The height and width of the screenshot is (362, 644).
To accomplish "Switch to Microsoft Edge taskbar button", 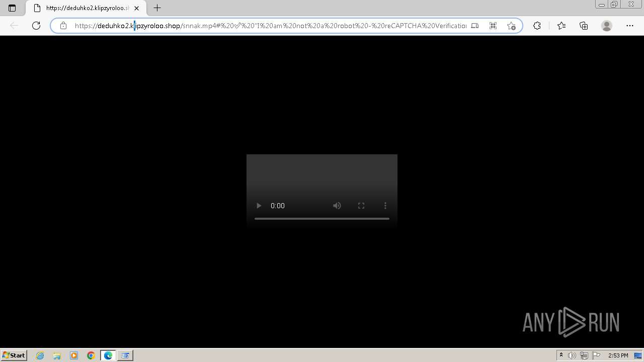I will [x=108, y=355].
